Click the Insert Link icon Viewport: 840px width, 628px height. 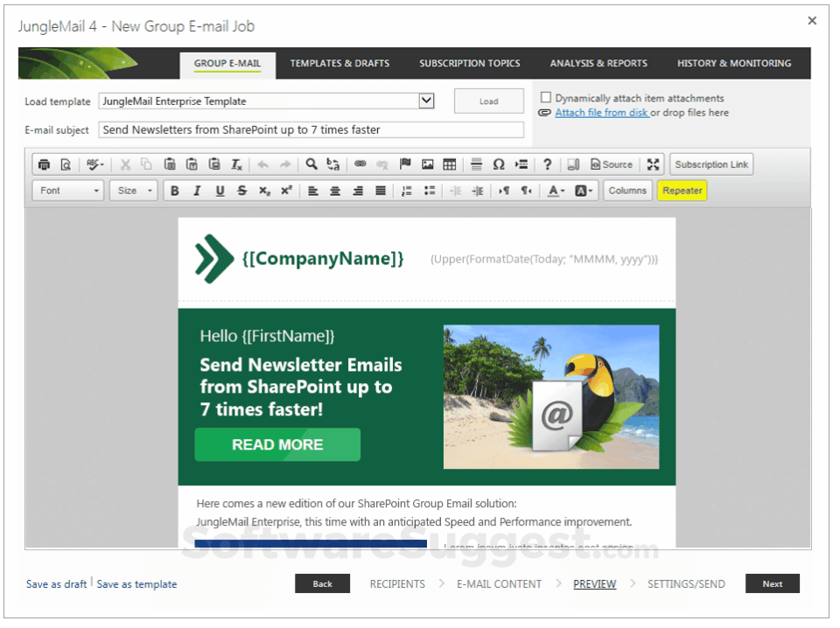click(360, 164)
